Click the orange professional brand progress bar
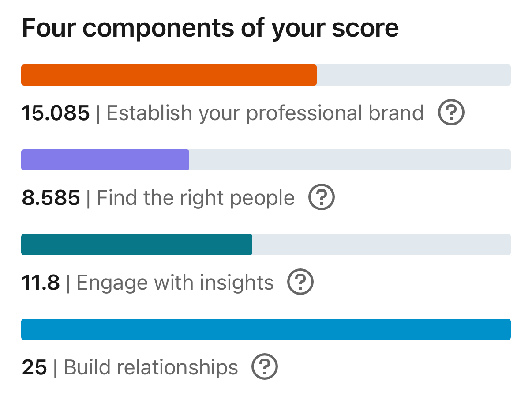This screenshot has height=408, width=532. point(169,75)
